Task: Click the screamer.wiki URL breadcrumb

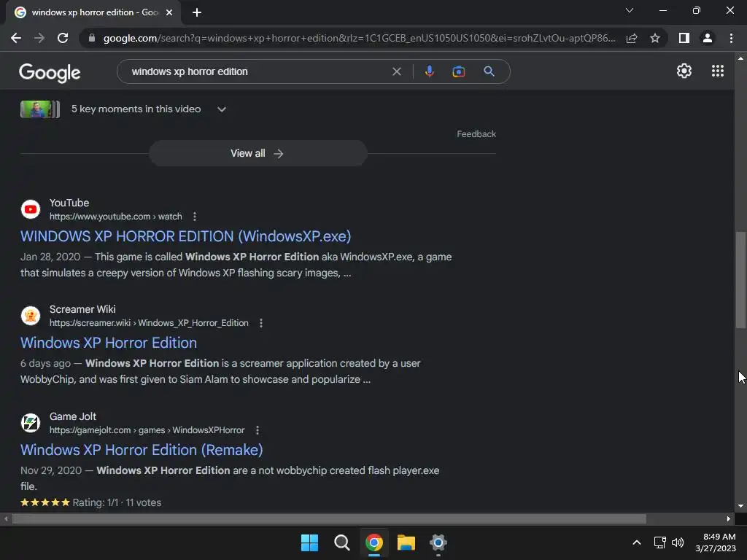Action: pos(149,323)
